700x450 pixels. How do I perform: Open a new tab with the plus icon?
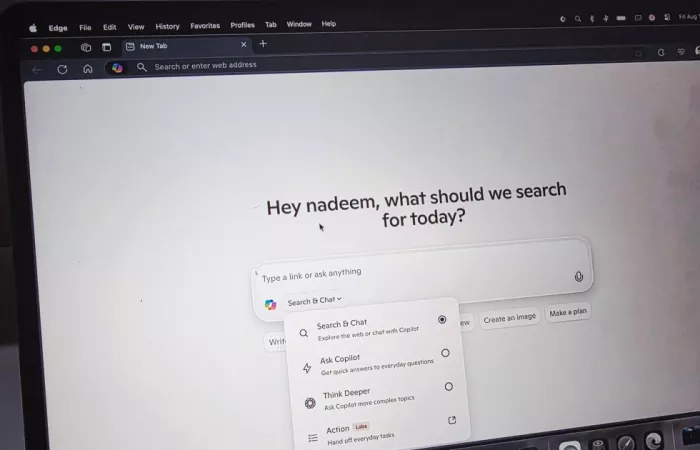[x=263, y=44]
